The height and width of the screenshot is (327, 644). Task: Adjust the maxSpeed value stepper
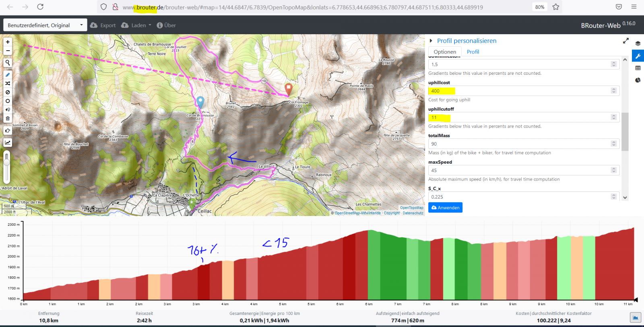coord(614,171)
